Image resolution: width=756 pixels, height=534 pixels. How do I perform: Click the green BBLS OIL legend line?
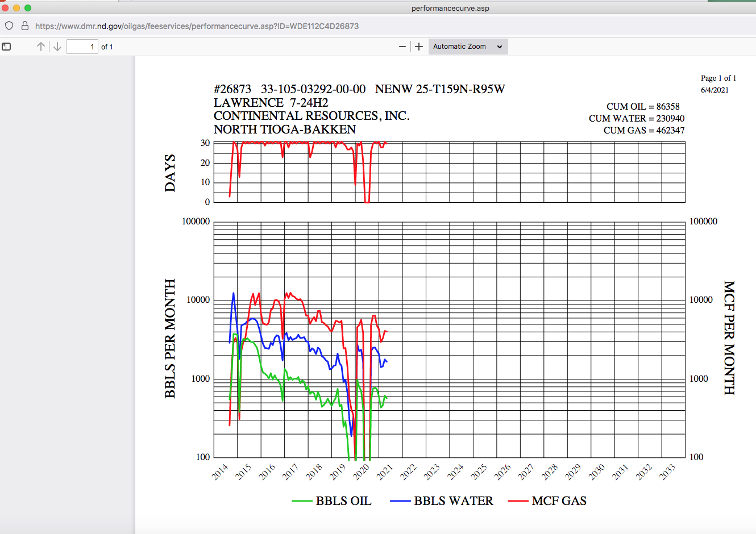[302, 501]
